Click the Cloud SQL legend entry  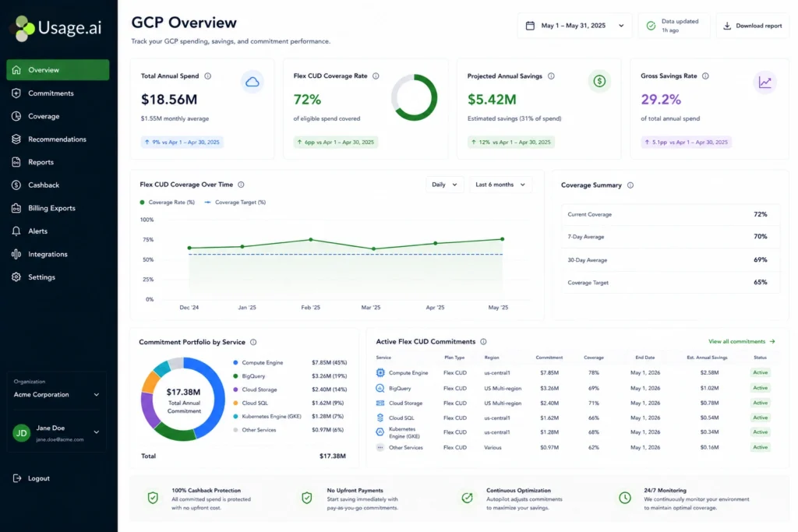click(x=290, y=403)
